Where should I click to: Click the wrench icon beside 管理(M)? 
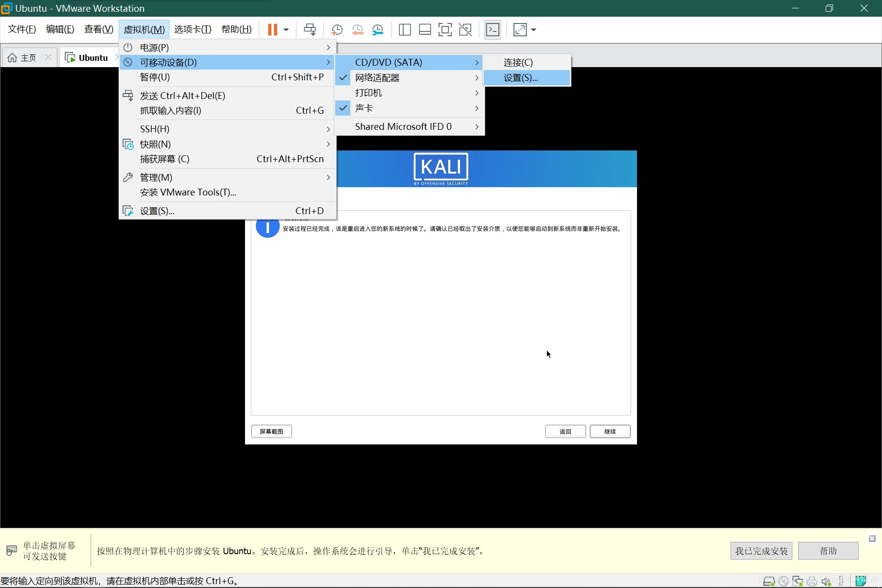coord(128,177)
